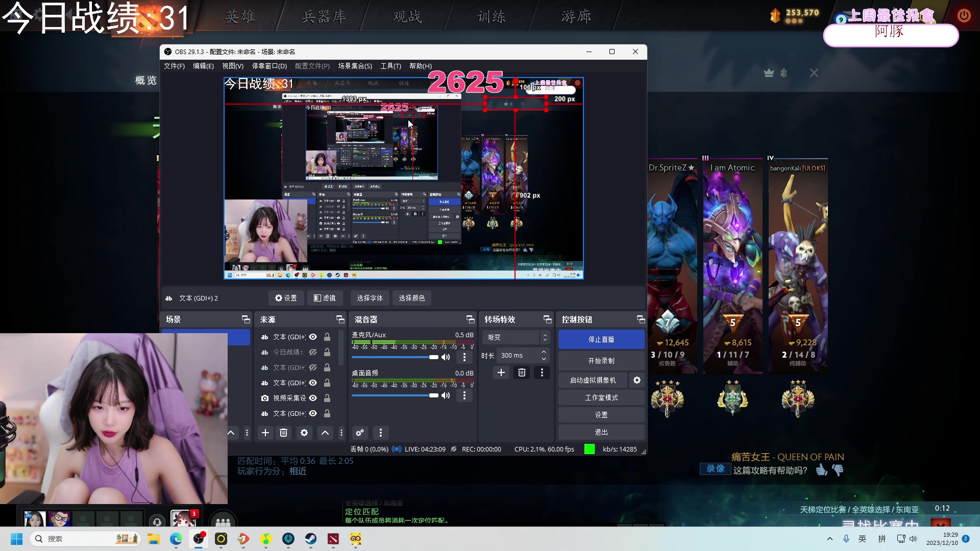Give thumbs up to the Queen of Pain guide

[x=821, y=470]
